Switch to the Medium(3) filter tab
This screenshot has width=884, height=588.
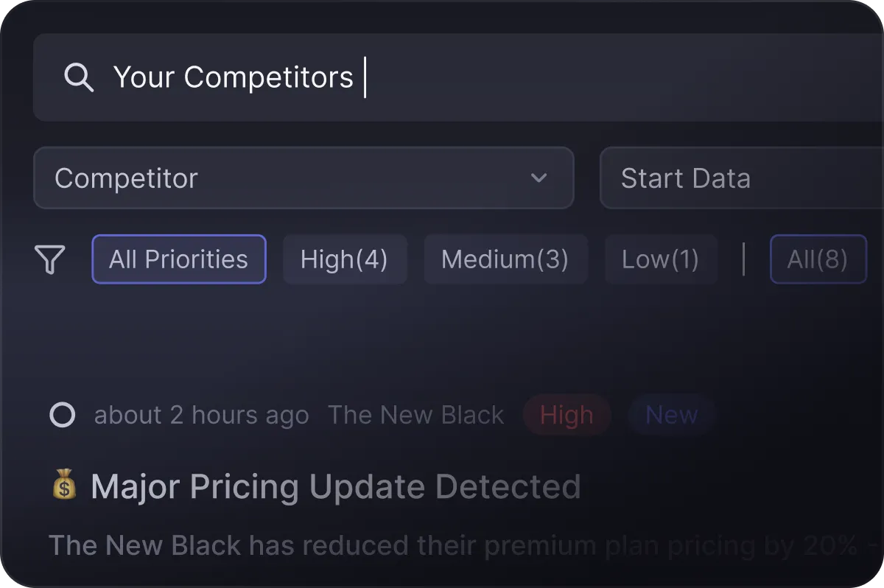point(505,259)
